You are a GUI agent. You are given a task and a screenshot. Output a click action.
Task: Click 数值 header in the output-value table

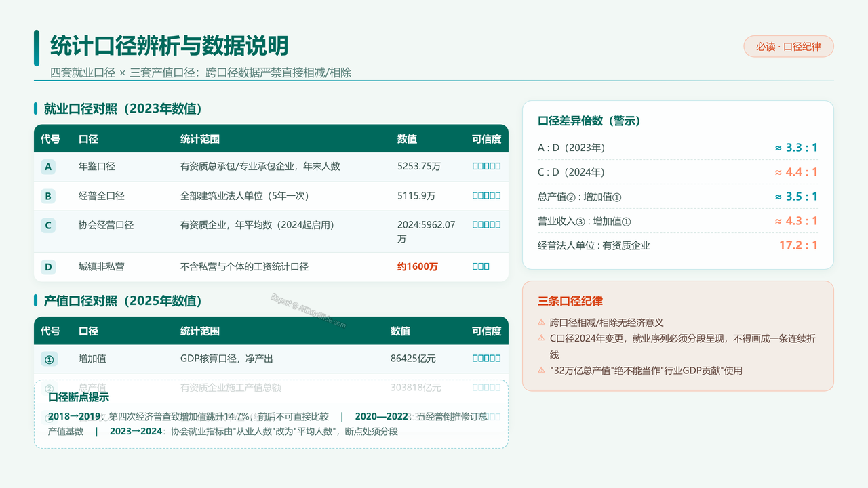[400, 331]
